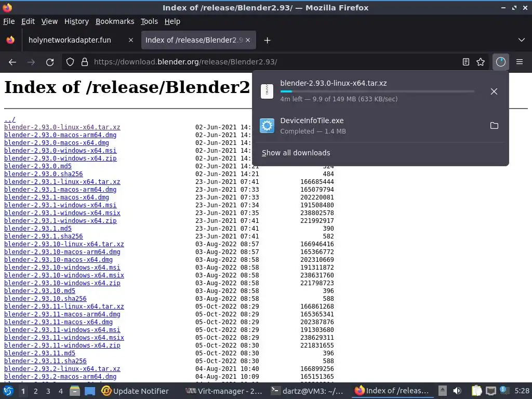Open Firefox application hamburger menu

point(520,62)
